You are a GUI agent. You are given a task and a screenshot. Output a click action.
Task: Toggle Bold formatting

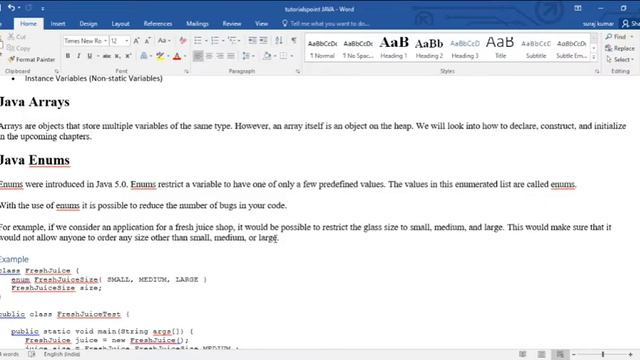tap(68, 56)
